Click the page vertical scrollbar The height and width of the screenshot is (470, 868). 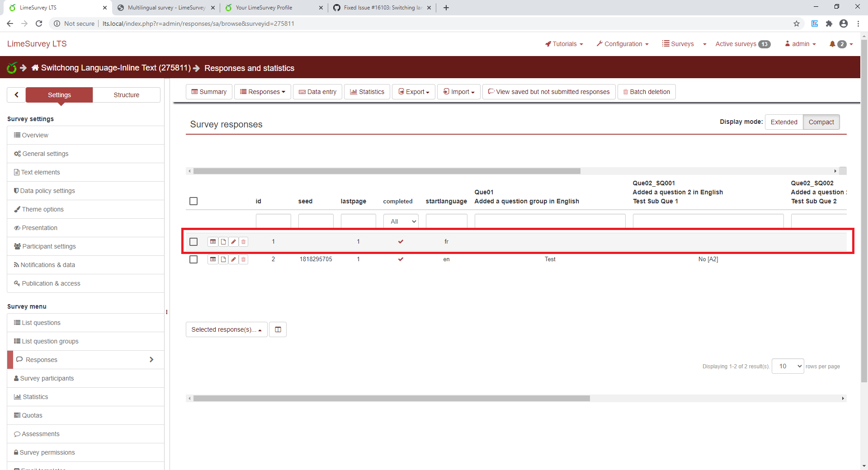(864, 210)
